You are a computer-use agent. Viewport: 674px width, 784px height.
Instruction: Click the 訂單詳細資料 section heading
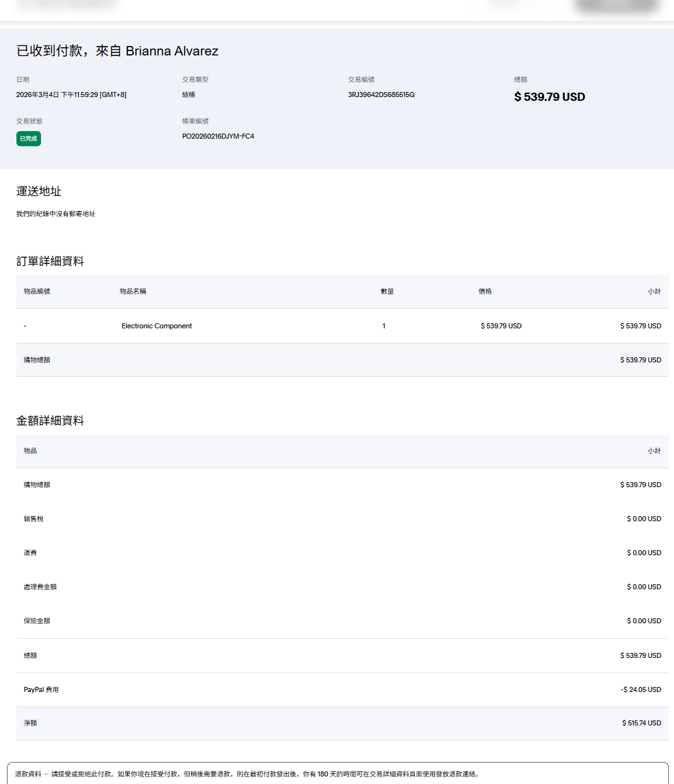click(50, 261)
